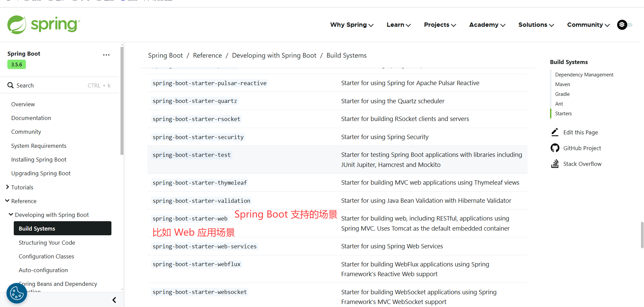Click the Build Systems breadcrumb
Image resolution: width=644 pixels, height=307 pixels.
click(347, 55)
